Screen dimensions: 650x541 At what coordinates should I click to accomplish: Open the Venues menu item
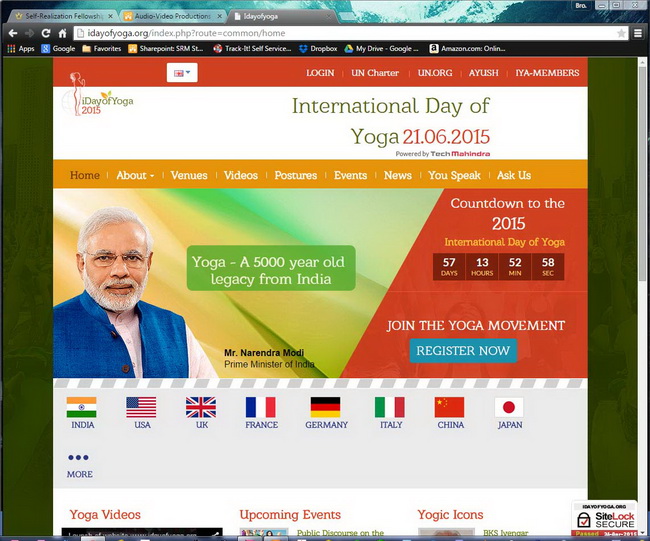tap(189, 175)
